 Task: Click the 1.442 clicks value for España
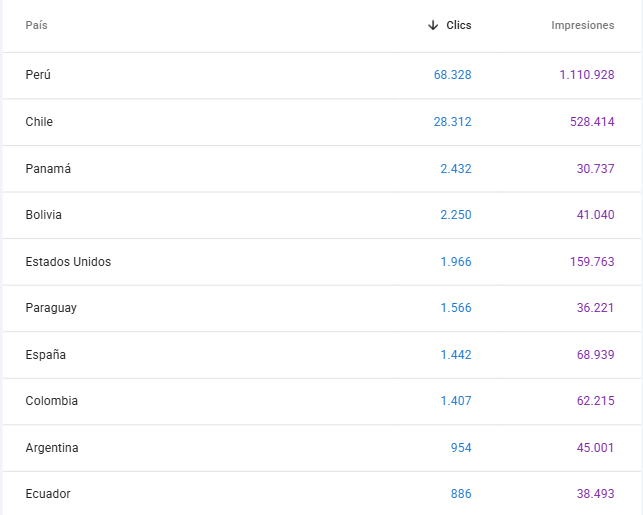pyautogui.click(x=456, y=355)
